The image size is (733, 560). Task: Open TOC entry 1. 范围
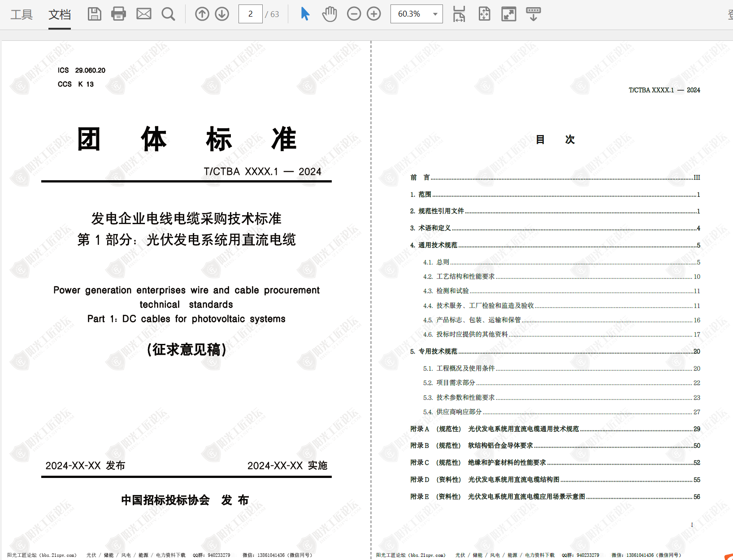555,195
